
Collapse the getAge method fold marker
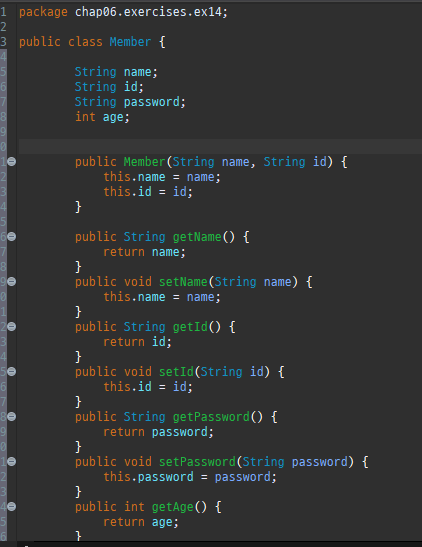[12, 507]
